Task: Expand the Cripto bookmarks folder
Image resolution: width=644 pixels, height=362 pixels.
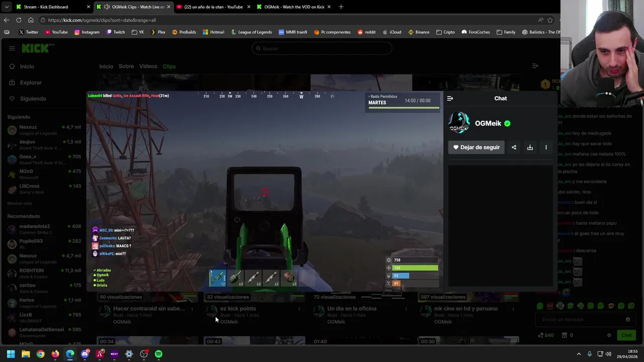Action: [445, 32]
